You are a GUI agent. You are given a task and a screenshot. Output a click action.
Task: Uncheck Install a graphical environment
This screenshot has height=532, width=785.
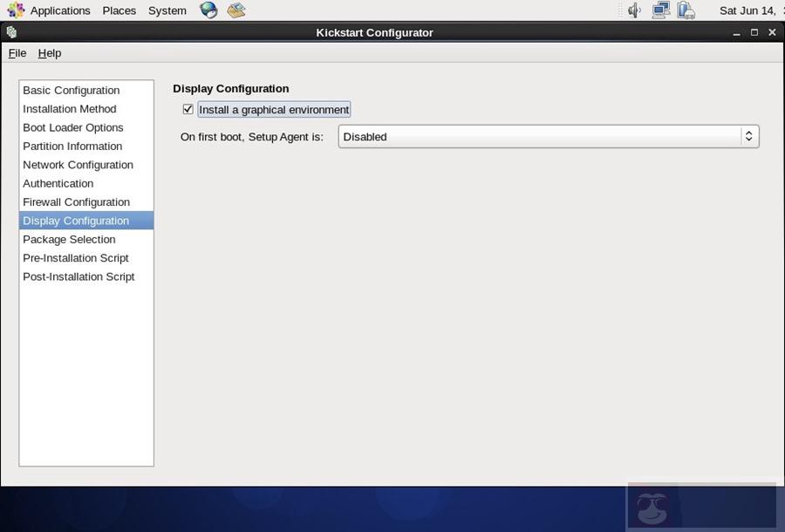click(x=188, y=109)
